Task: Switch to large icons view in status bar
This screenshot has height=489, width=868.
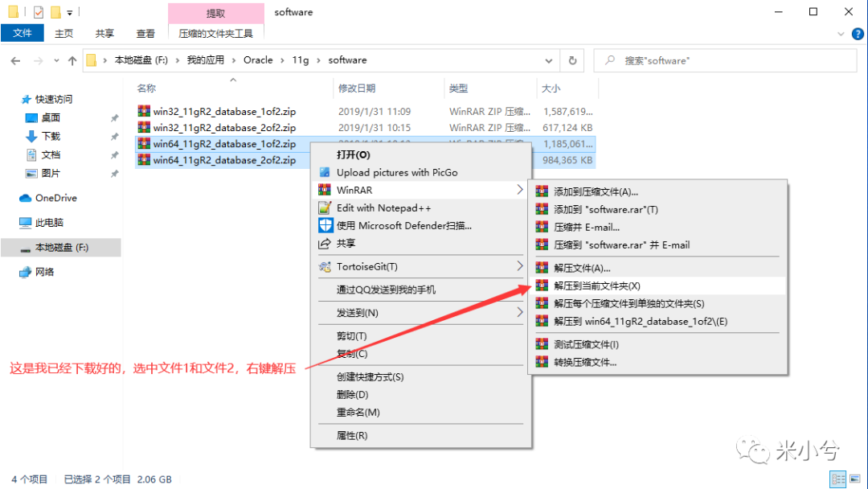Action: click(x=855, y=479)
